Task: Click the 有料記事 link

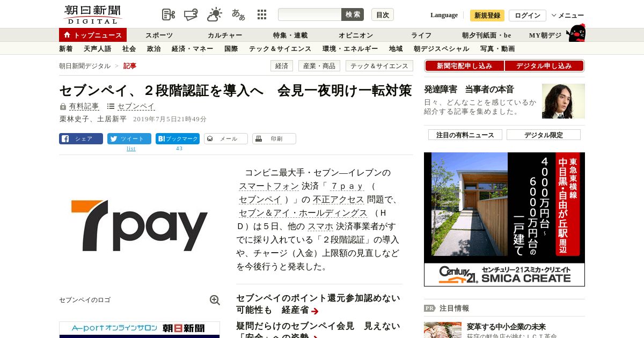Action: pos(84,106)
